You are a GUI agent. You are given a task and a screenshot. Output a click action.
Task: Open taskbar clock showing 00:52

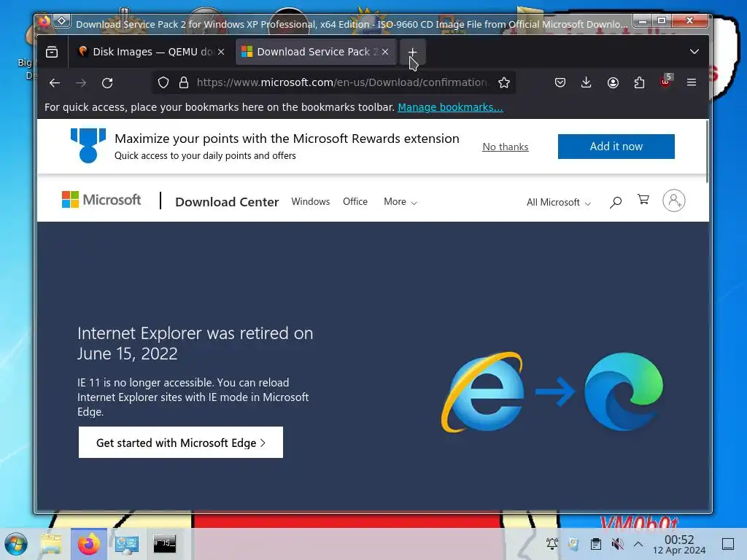coord(679,544)
